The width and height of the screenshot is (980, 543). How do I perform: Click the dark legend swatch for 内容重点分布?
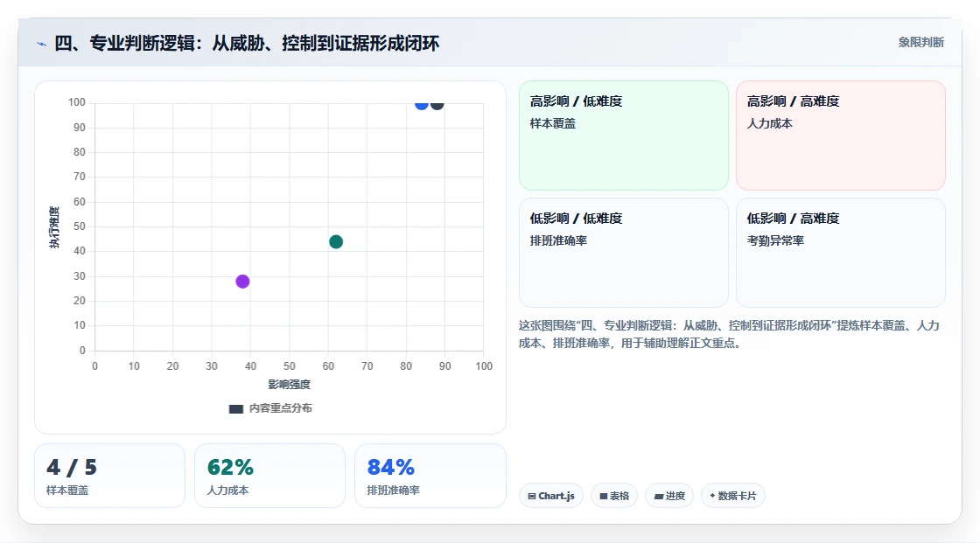click(235, 409)
